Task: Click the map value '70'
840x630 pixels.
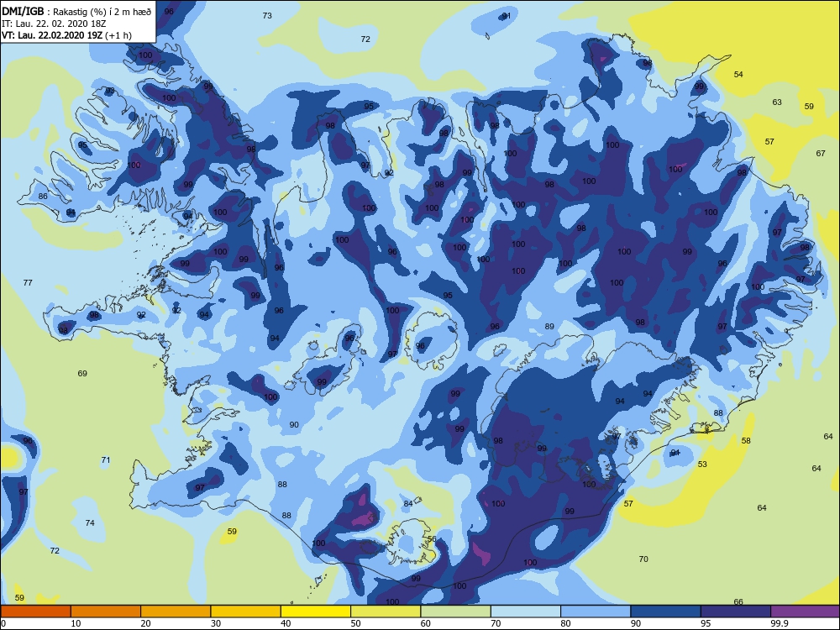Action: [643, 559]
